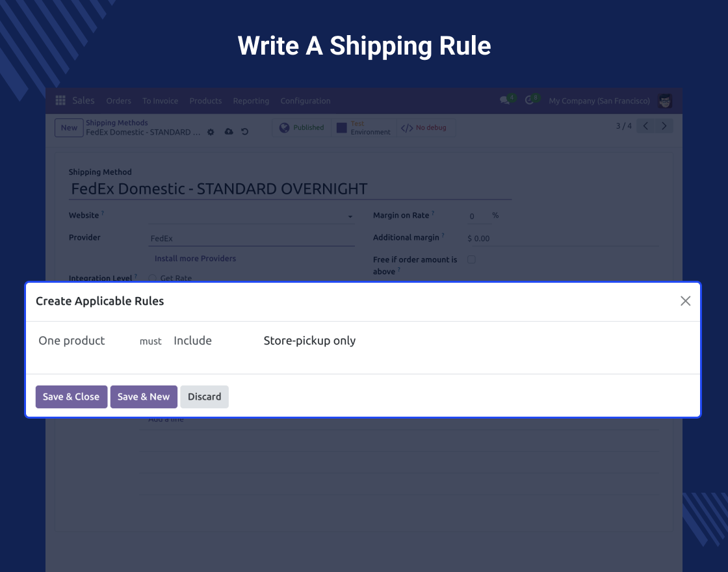
Task: Open the Reporting menu
Action: 251,101
